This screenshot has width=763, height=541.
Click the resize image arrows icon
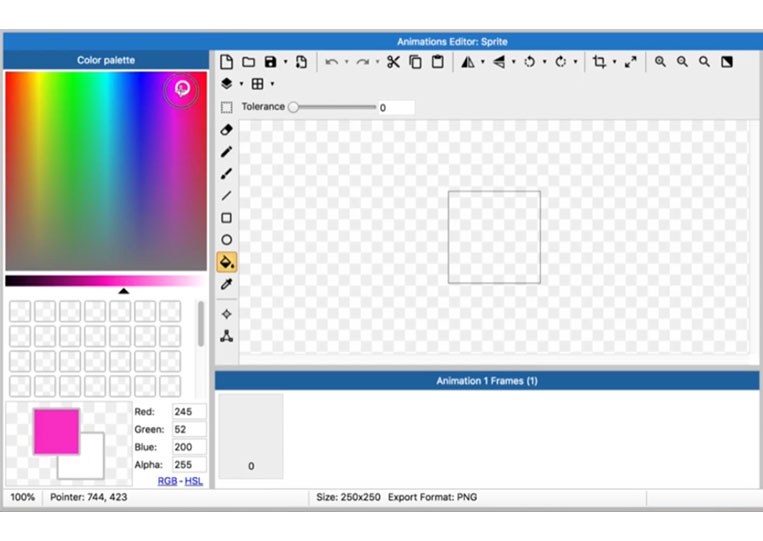631,62
